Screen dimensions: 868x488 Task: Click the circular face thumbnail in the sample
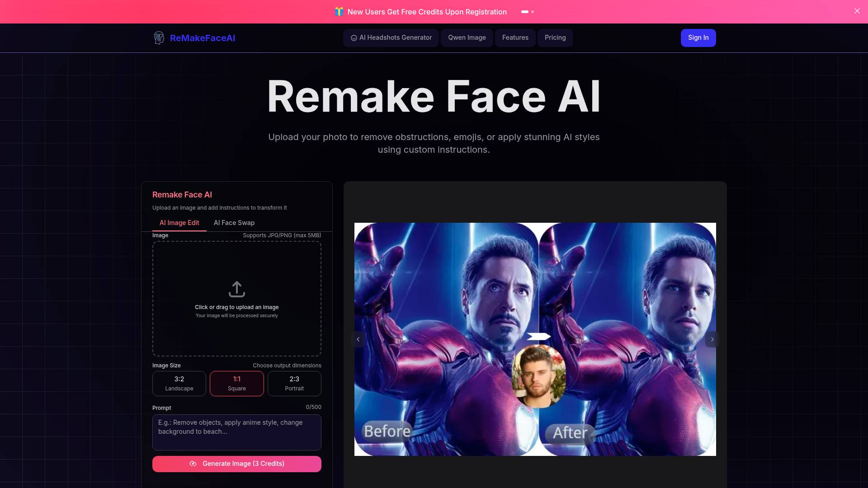(x=538, y=376)
